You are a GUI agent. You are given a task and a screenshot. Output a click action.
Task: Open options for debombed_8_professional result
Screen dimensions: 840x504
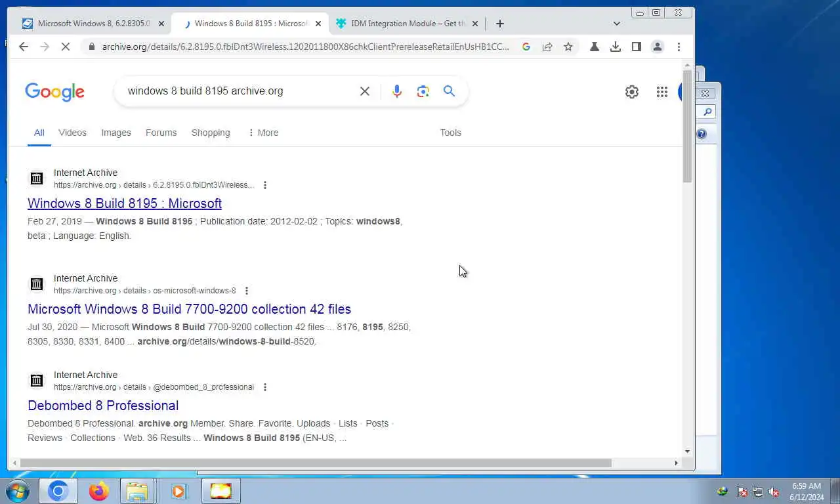(265, 387)
